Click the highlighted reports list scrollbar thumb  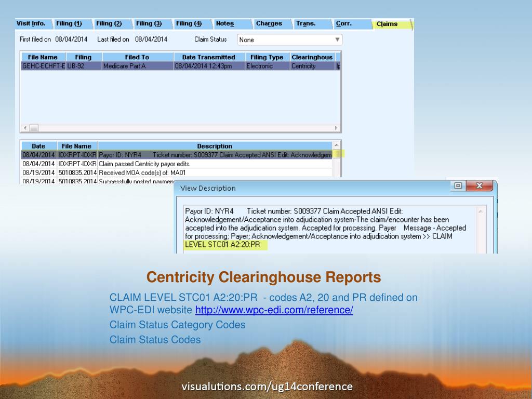pyautogui.click(x=337, y=154)
